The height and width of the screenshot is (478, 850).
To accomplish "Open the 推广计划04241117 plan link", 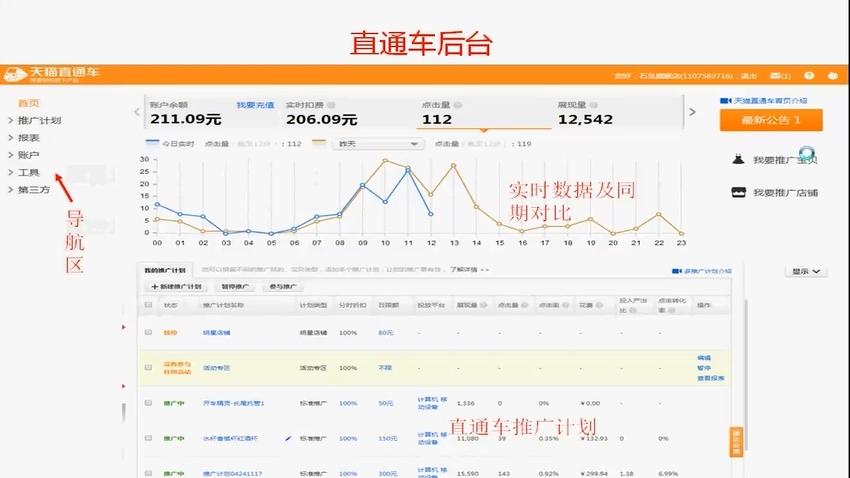I will click(232, 473).
